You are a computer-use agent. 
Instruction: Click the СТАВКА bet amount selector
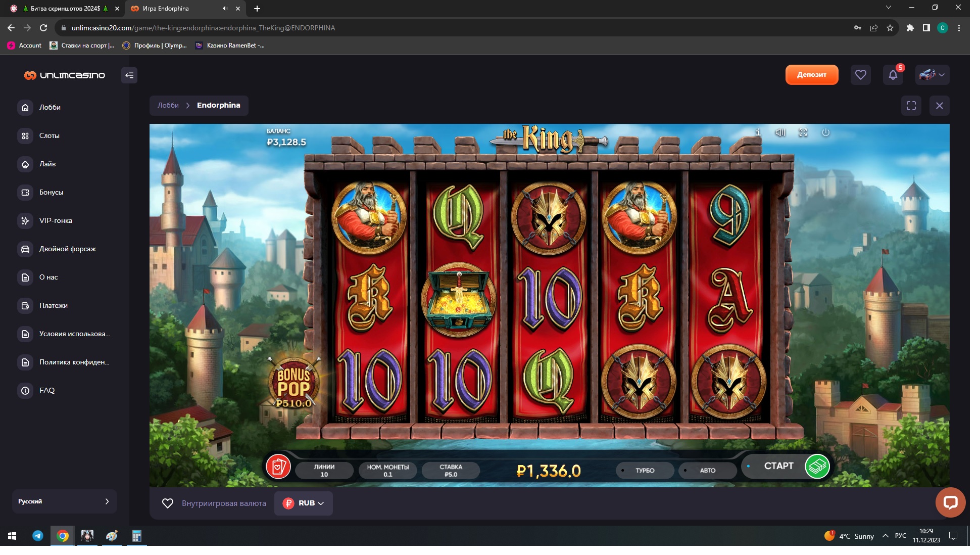[451, 471]
